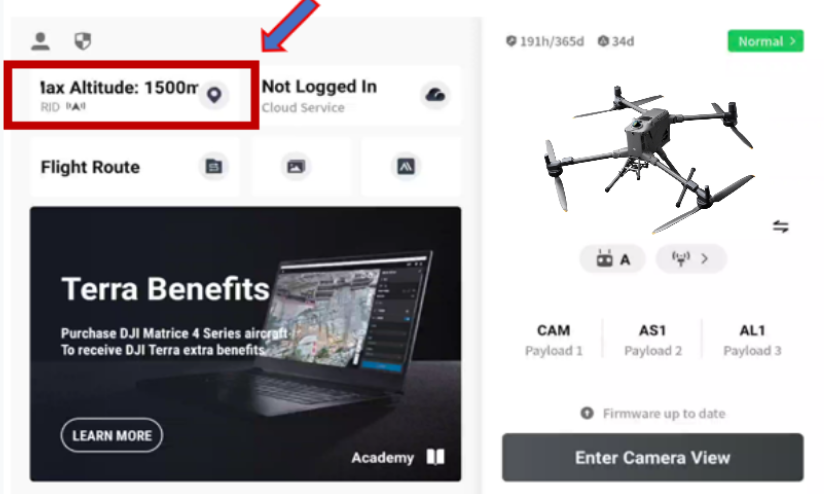Screen dimensions: 834x494
Task: Select the AL1 Payload 3 tab
Action: 752,340
